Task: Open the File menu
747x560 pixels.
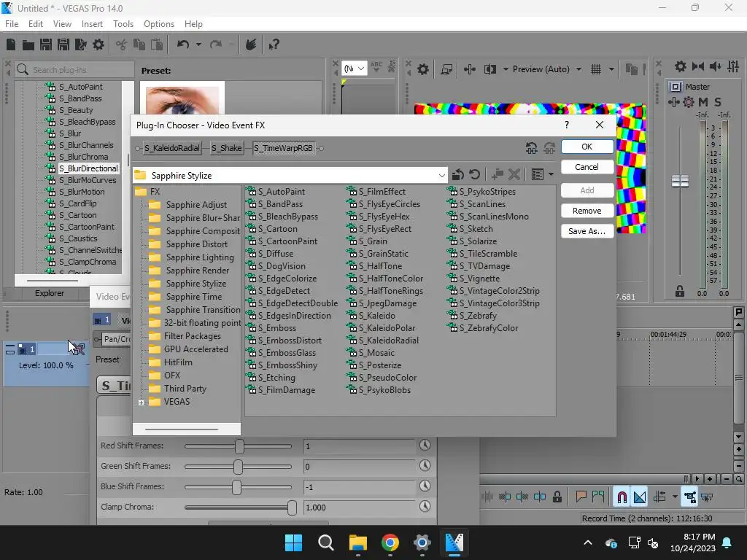Action: tap(12, 24)
